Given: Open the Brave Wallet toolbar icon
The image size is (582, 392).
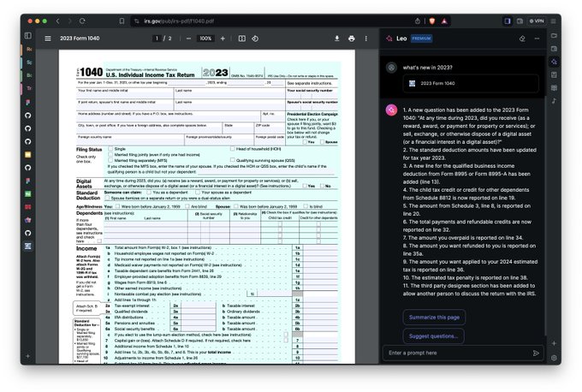Looking at the screenshot, I should (x=520, y=21).
